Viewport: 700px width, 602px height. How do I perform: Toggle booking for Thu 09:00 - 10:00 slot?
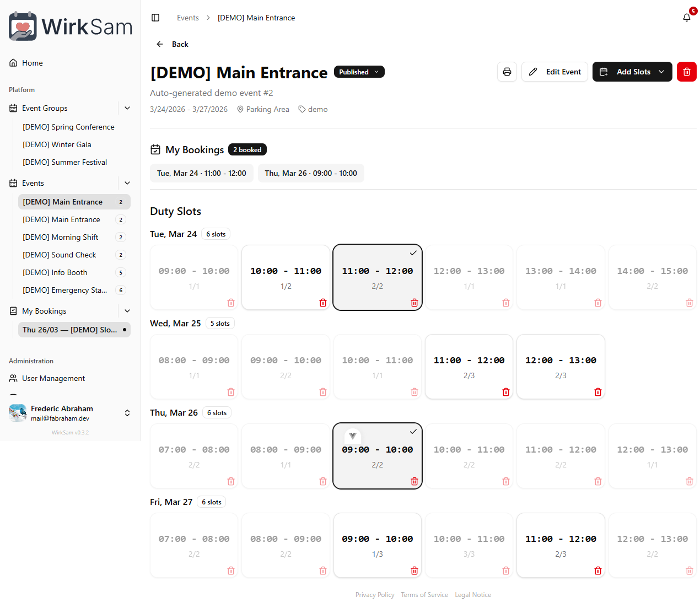(x=378, y=456)
